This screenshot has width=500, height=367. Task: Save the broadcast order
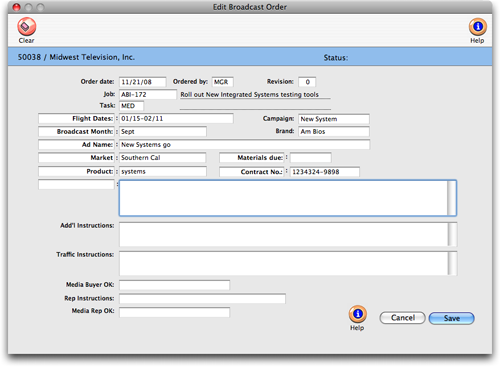pyautogui.click(x=452, y=318)
